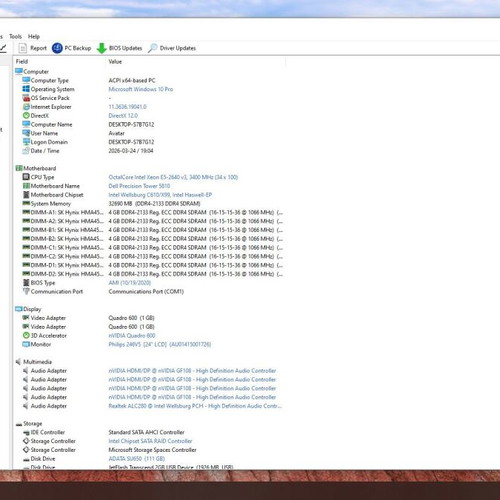Click the Computer section icon
Screen dimensions: 500x500
coord(19,71)
